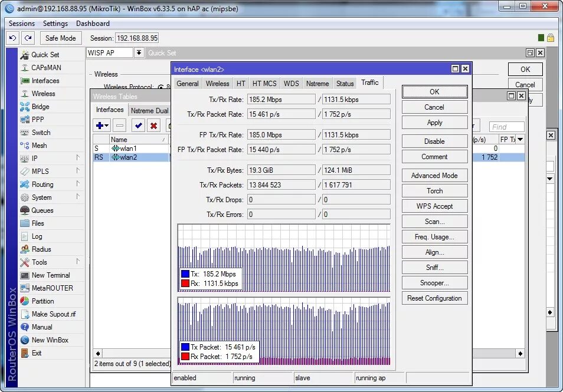The height and width of the screenshot is (392, 563).
Task: Click the blue Tx color swatch in rate graph
Action: coord(185,274)
